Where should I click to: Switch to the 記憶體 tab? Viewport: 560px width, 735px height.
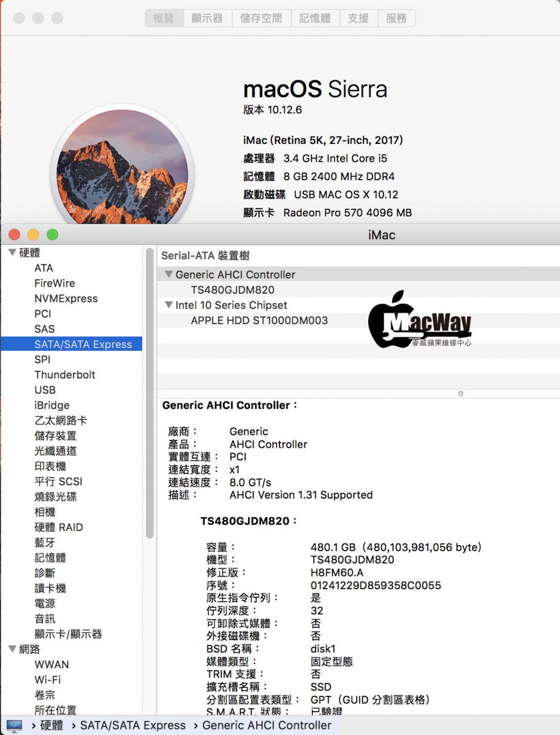pyautogui.click(x=316, y=18)
